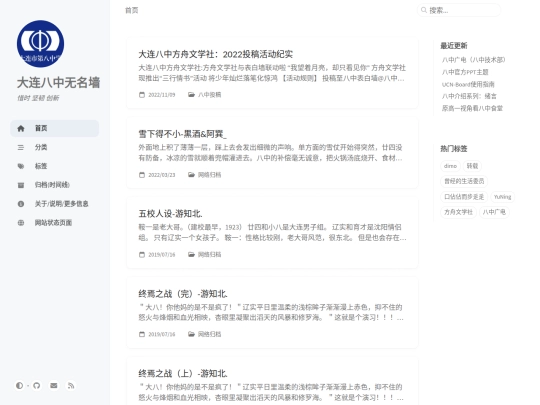This screenshot has width=540, height=405.
Task: Open the 标签 sidebar menu item
Action: [54, 166]
